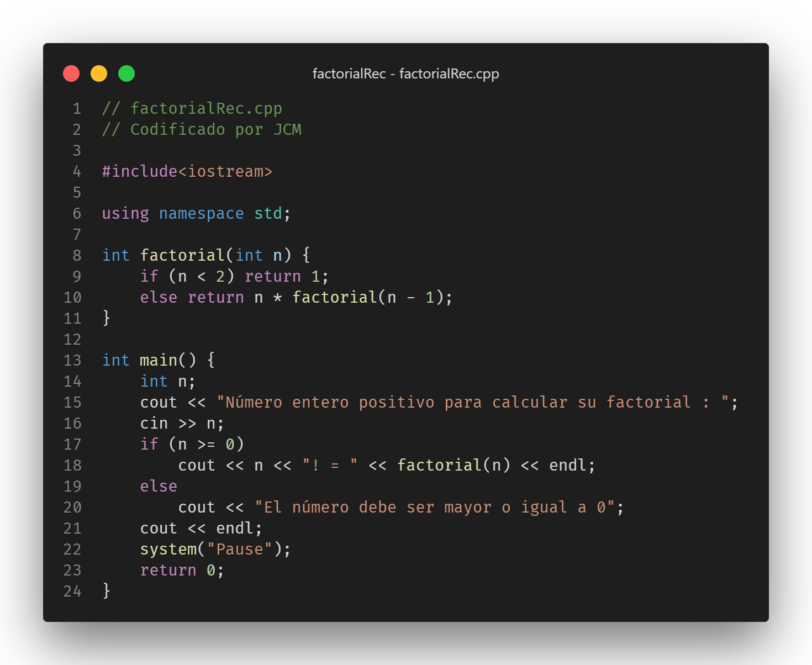Viewport: 812px width, 665px height.
Task: Click the green zoom window control
Action: (x=126, y=73)
